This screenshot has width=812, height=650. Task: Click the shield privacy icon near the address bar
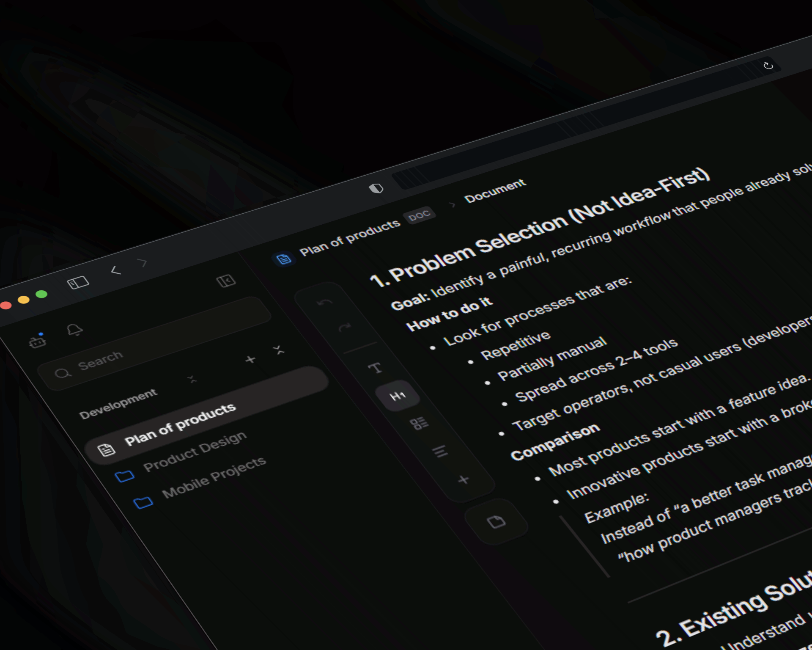tap(376, 188)
